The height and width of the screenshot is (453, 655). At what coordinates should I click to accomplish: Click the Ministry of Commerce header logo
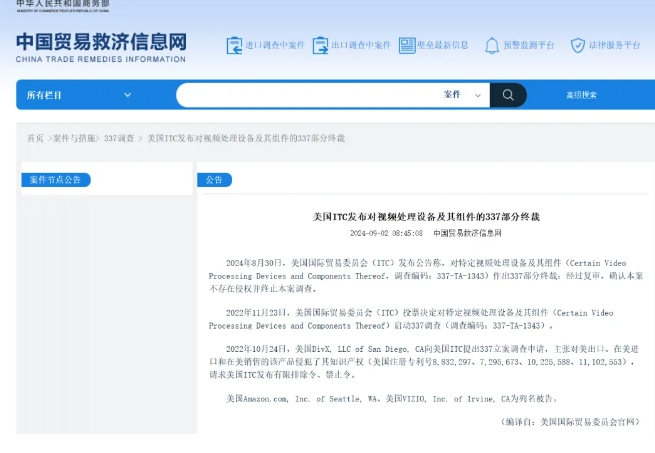coord(63,6)
